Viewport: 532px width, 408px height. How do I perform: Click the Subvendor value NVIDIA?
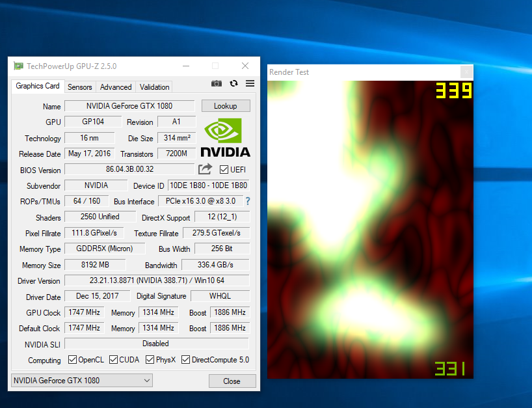pyautogui.click(x=96, y=185)
